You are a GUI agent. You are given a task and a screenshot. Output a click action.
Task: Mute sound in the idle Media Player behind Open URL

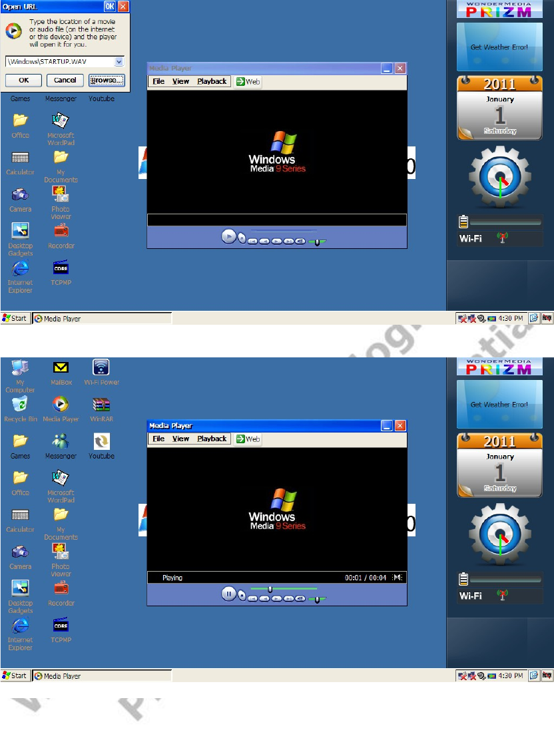300,241
